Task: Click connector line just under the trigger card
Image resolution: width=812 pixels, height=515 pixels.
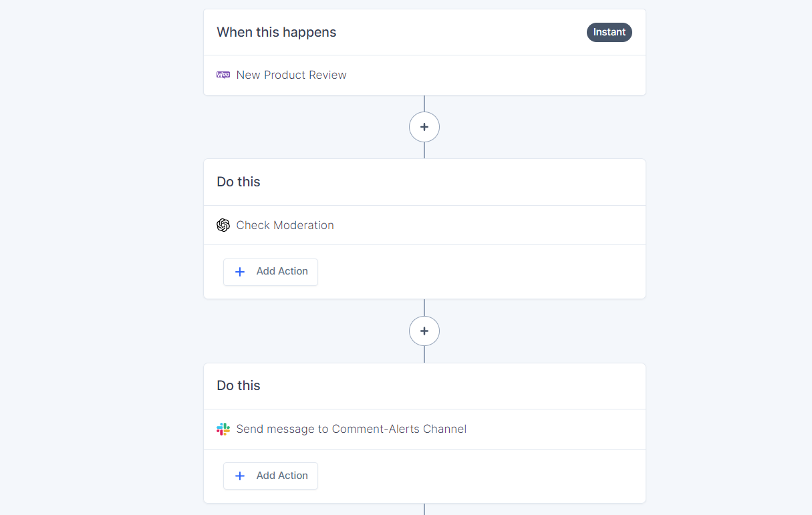Action: 424,103
